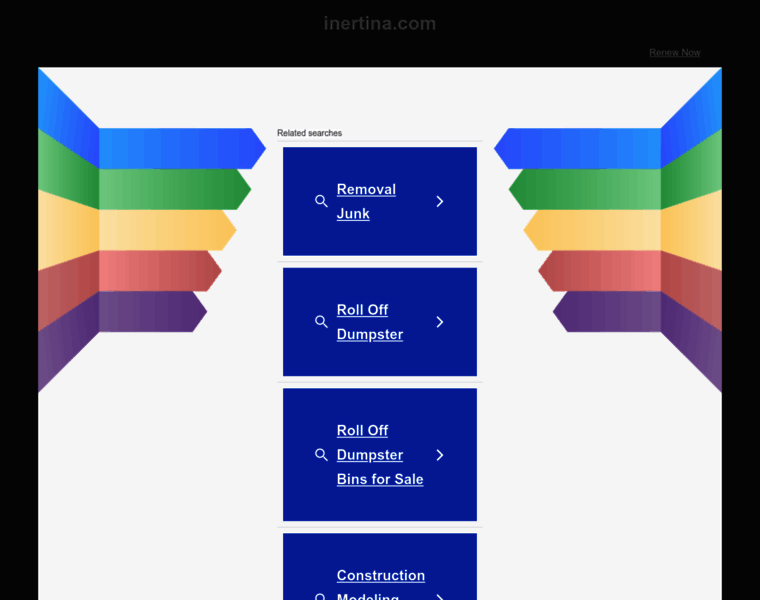This screenshot has height=600, width=760.
Task: Click the Renew Now link
Action: pos(675,52)
